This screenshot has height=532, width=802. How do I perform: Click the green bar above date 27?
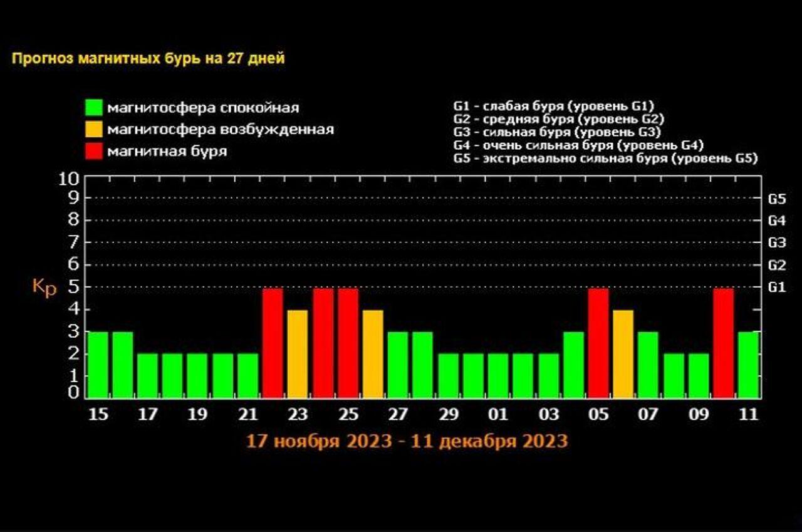(398, 365)
